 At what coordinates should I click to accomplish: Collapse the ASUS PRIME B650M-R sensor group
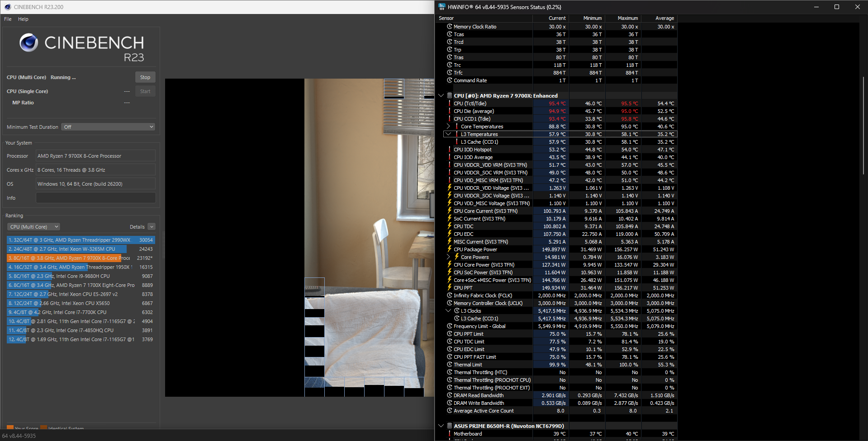coord(441,426)
